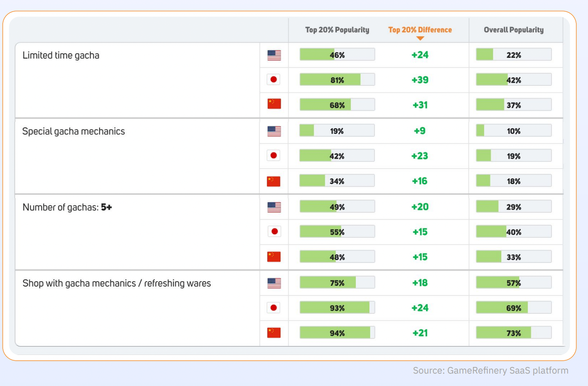Select Japan flag in Shop with gacha section
Screen dimensions: 588x386
[274, 308]
